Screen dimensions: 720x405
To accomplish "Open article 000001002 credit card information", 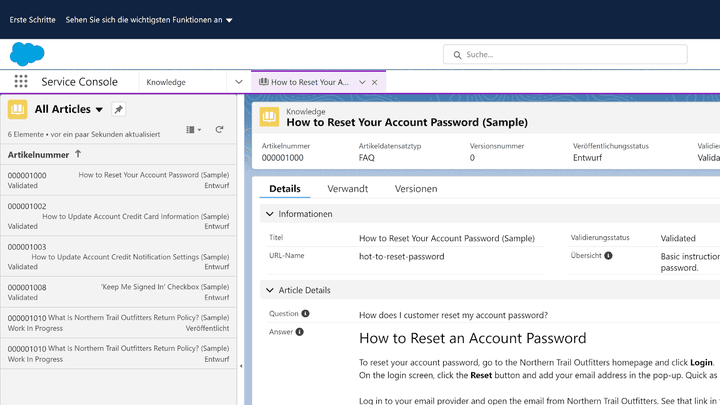I will pyautogui.click(x=135, y=216).
